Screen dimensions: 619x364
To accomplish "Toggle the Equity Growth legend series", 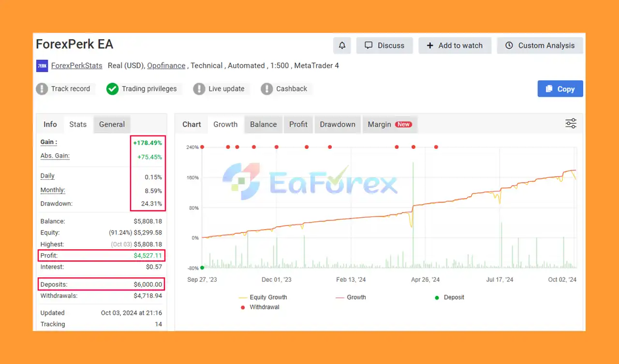I will pos(263,297).
